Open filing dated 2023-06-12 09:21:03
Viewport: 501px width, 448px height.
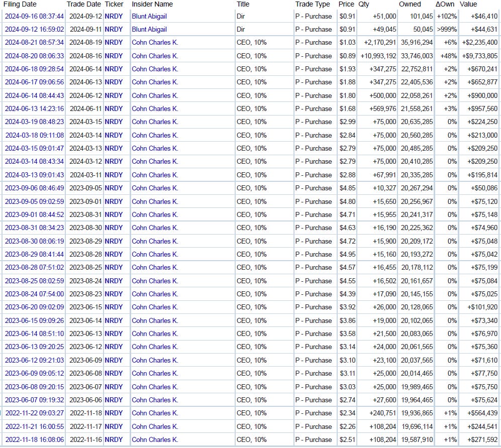coord(34,360)
